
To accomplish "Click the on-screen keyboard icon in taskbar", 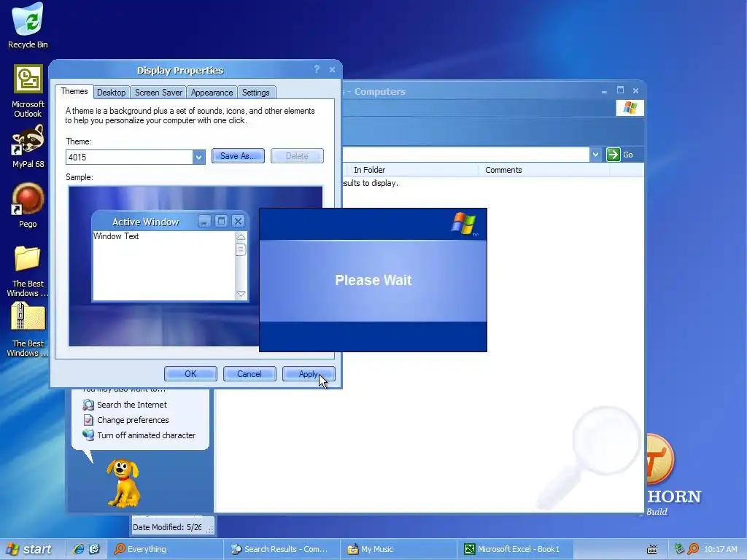I will [652, 550].
